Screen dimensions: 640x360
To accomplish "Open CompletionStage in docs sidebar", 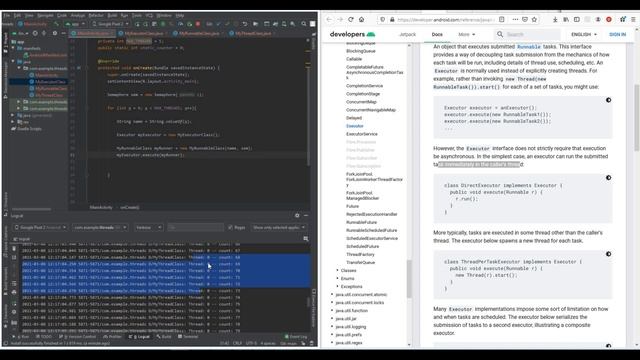I will coord(363,94).
